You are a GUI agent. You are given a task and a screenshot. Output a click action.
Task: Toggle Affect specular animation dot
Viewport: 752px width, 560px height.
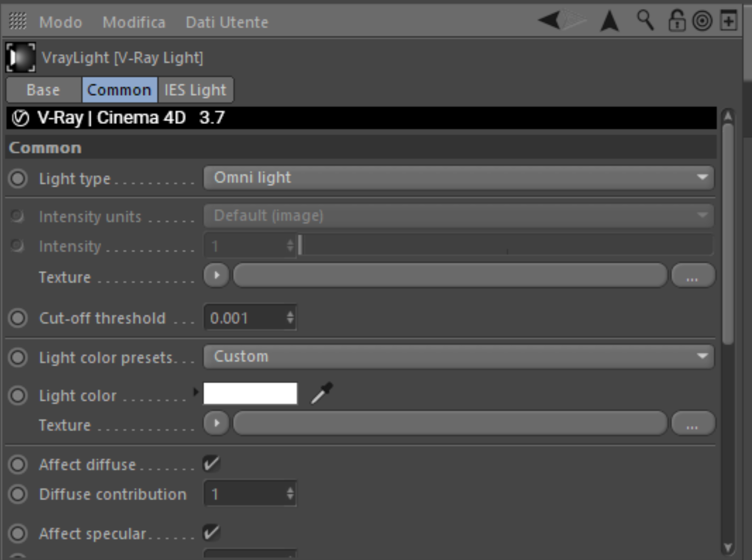coord(18,534)
